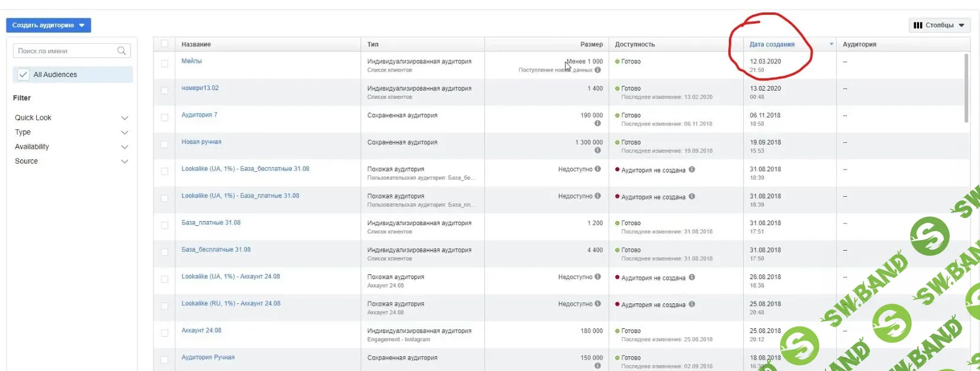Click info icon beside first Аудитория не создана

tap(692, 170)
